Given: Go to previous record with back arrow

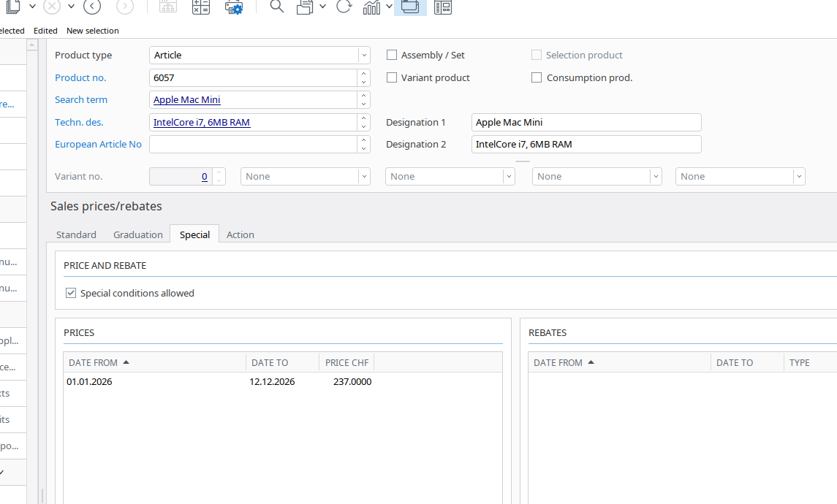Looking at the screenshot, I should (92, 7).
